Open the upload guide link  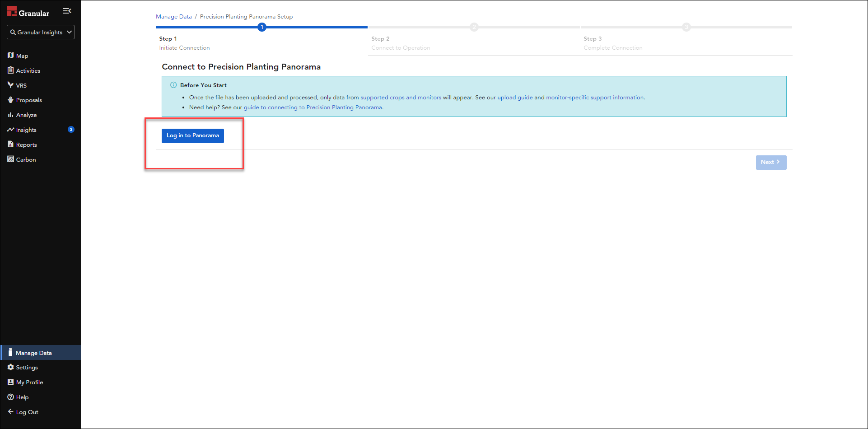[515, 98]
